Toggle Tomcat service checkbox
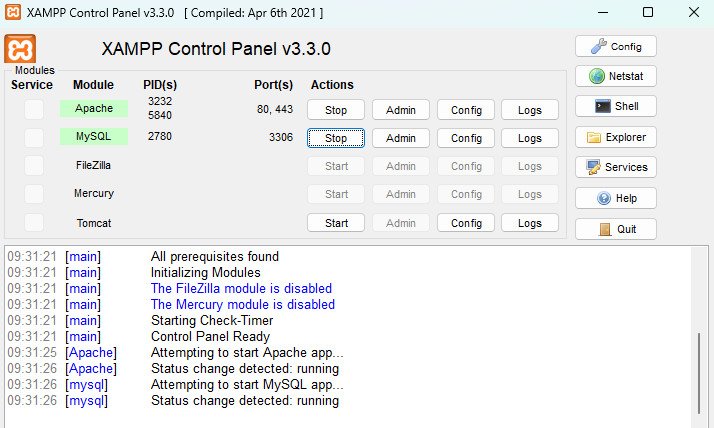Screen dimensions: 714x428 point(34,223)
